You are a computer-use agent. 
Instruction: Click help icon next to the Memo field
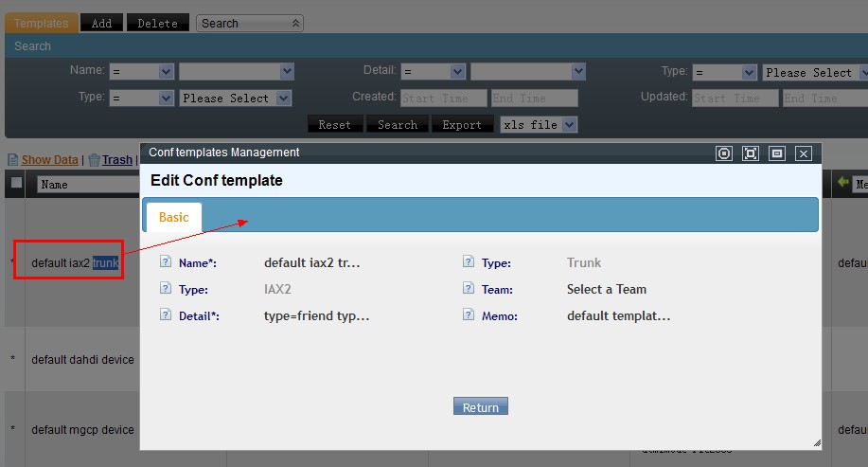pyautogui.click(x=469, y=315)
